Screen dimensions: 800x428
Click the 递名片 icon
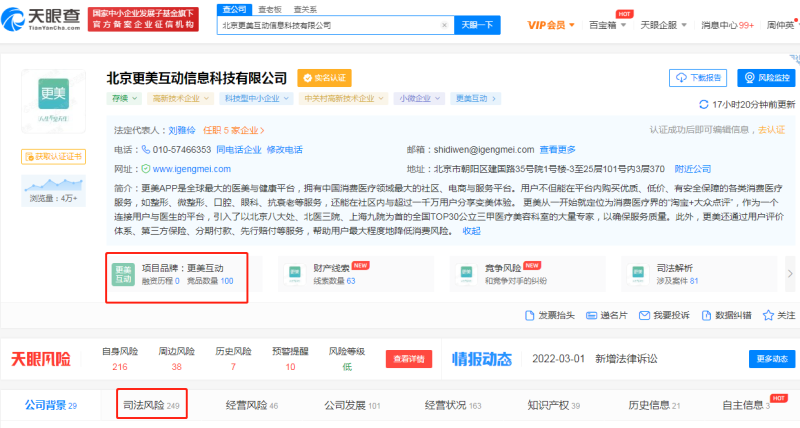click(x=591, y=316)
